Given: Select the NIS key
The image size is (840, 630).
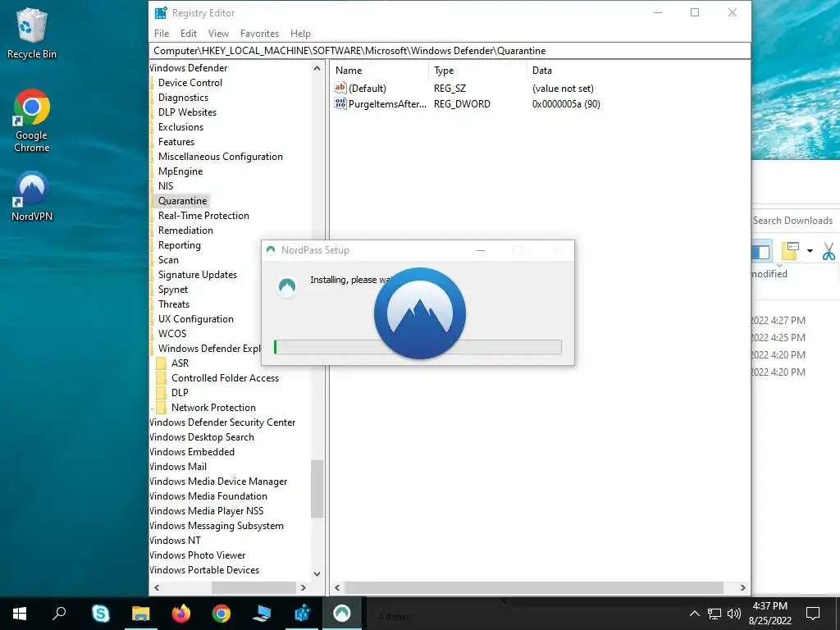Looking at the screenshot, I should coord(166,186).
